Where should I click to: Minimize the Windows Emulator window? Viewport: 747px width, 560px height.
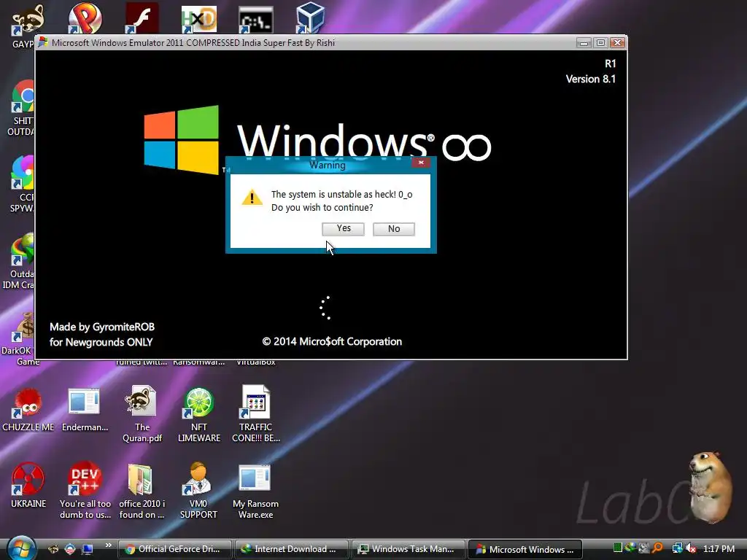584,43
